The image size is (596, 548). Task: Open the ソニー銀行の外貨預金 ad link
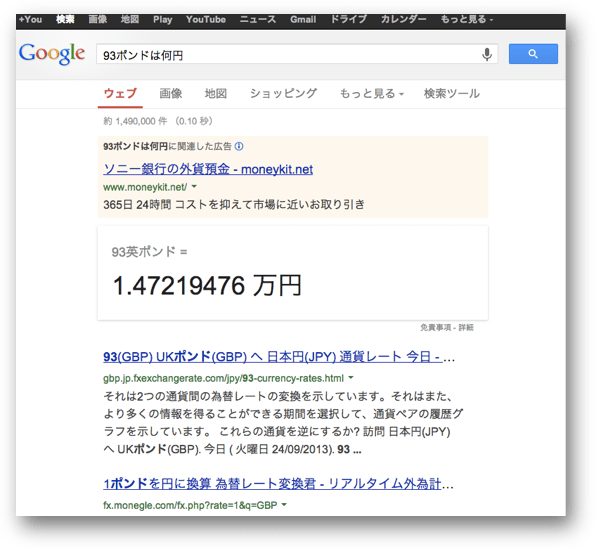tap(208, 169)
